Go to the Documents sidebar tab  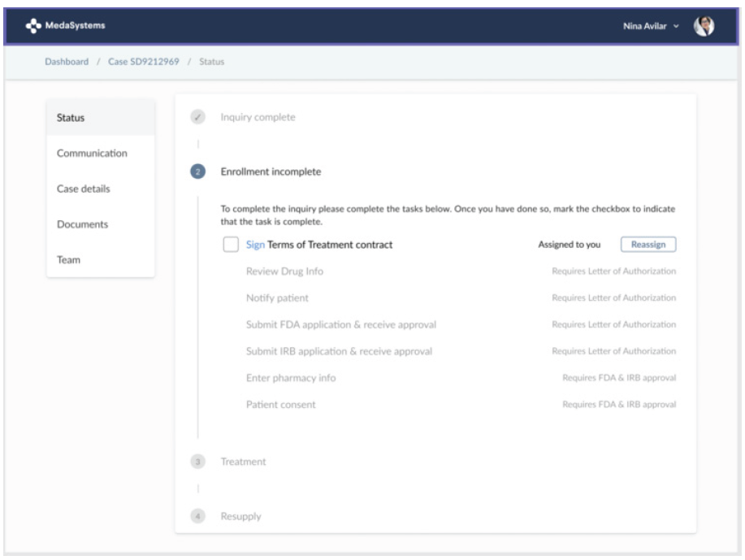82,224
